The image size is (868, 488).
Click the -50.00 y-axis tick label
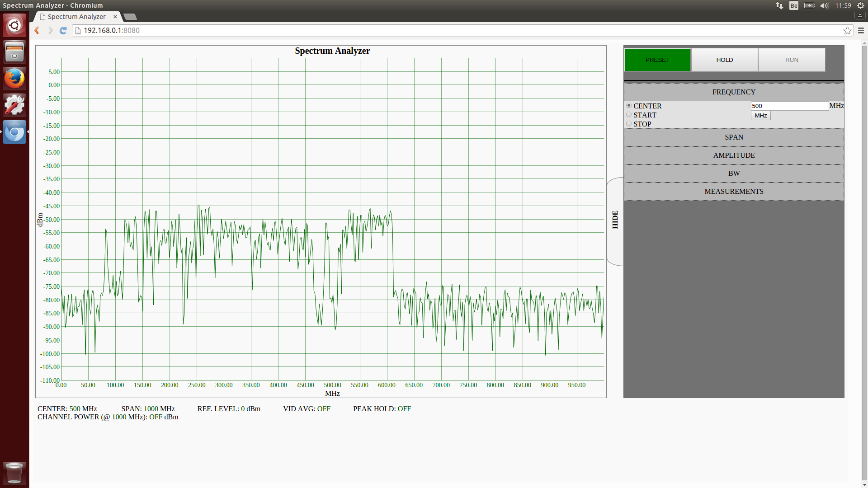click(x=51, y=220)
